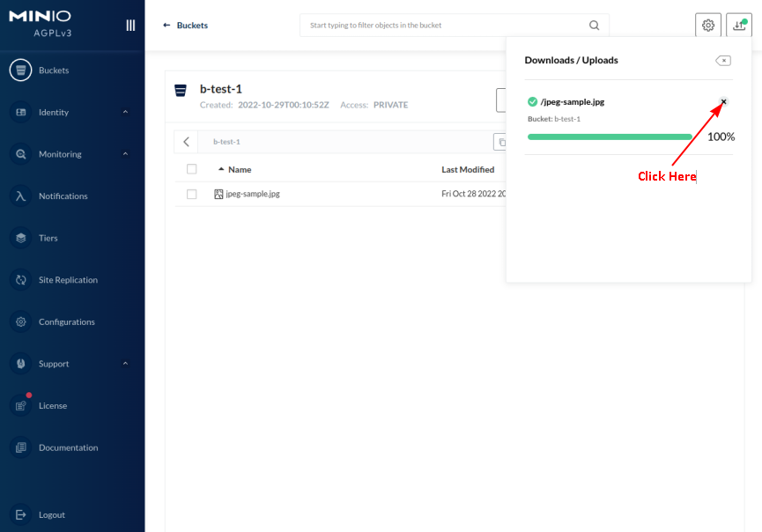762x532 pixels.
Task: Toggle the Downloads/Uploads panel icon
Action: coord(738,26)
